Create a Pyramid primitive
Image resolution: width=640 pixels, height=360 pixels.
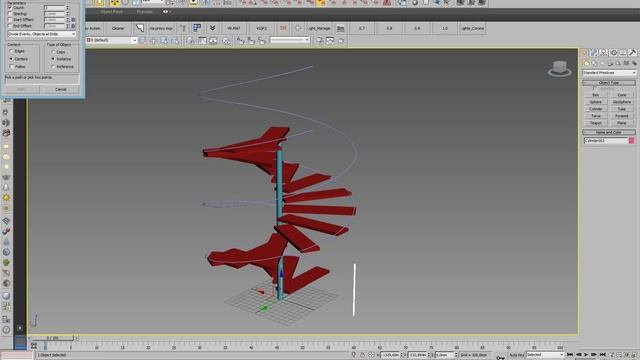(622, 116)
